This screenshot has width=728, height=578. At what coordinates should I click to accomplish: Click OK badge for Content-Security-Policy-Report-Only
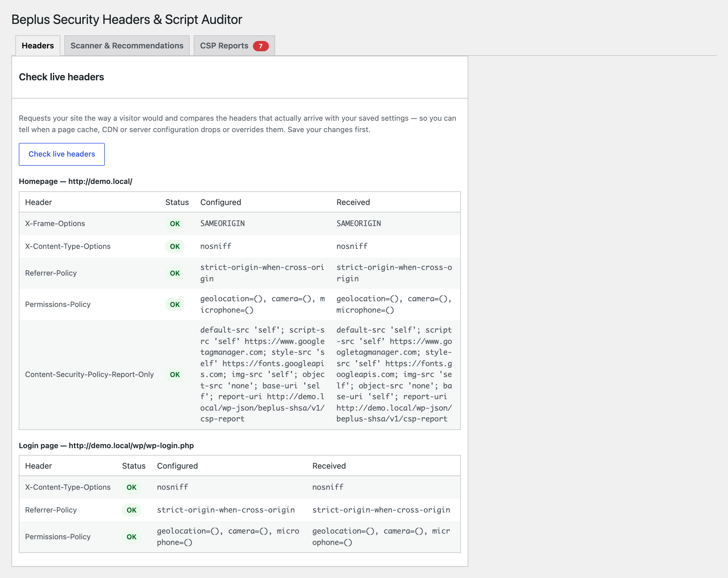point(175,374)
